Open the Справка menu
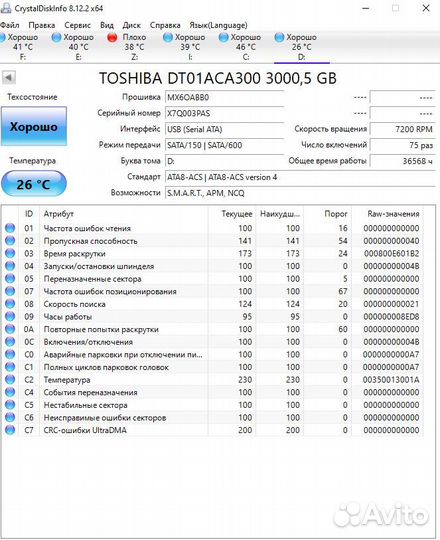The image size is (440, 540). tap(165, 25)
